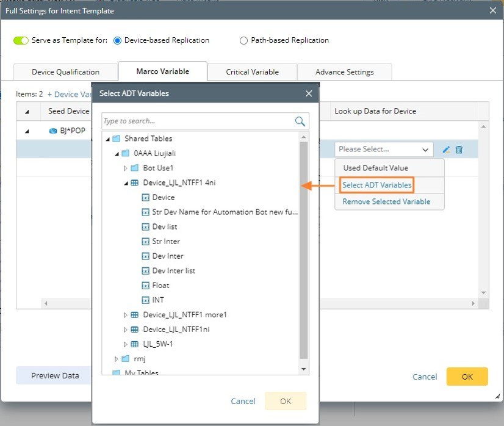Click the Bot Use1 folder icon
Image resolution: width=504 pixels, height=426 pixels.
coord(135,168)
